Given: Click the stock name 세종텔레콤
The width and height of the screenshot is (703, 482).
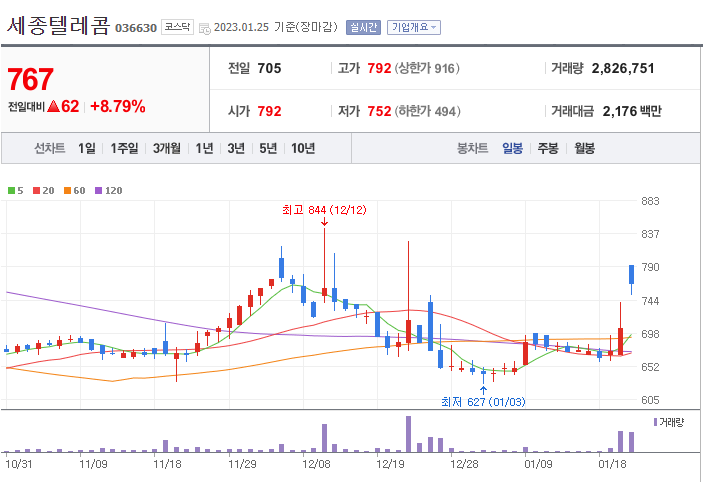Looking at the screenshot, I should click(x=58, y=26).
